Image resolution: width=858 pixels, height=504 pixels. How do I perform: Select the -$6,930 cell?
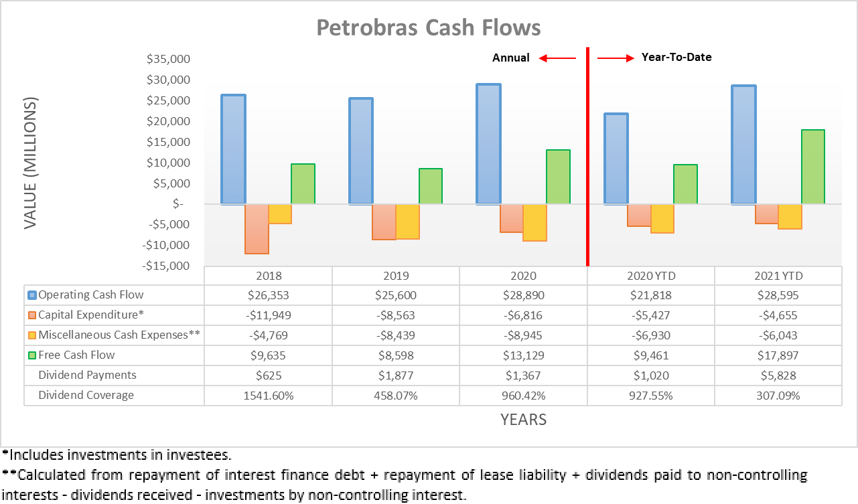coord(651,335)
